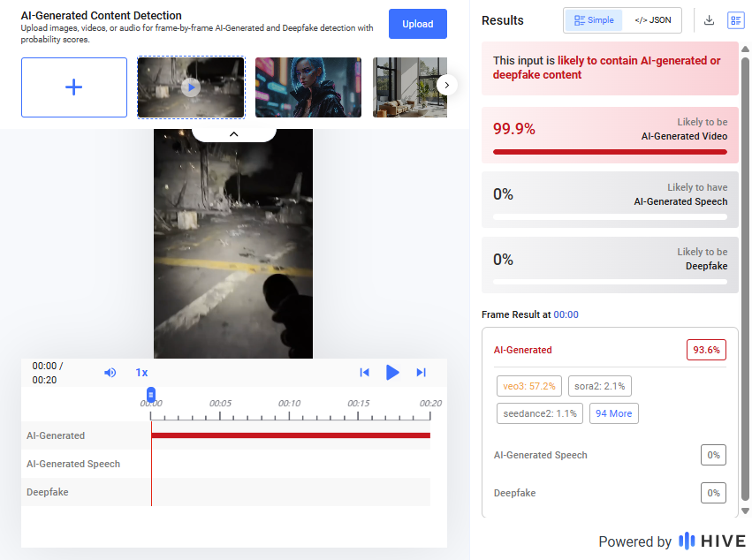
Task: Click the volume speaker icon
Action: [x=110, y=373]
